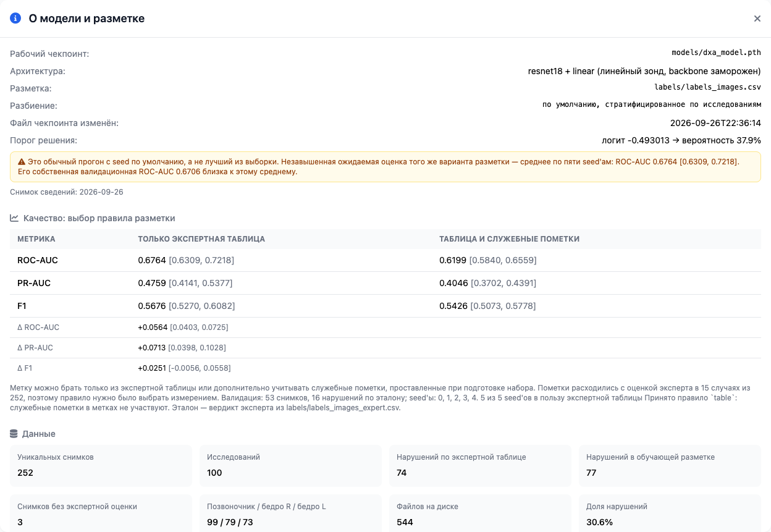This screenshot has width=771, height=532.
Task: Click the chart icon beside «Качество: выбор правила разметки»
Action: (14, 218)
